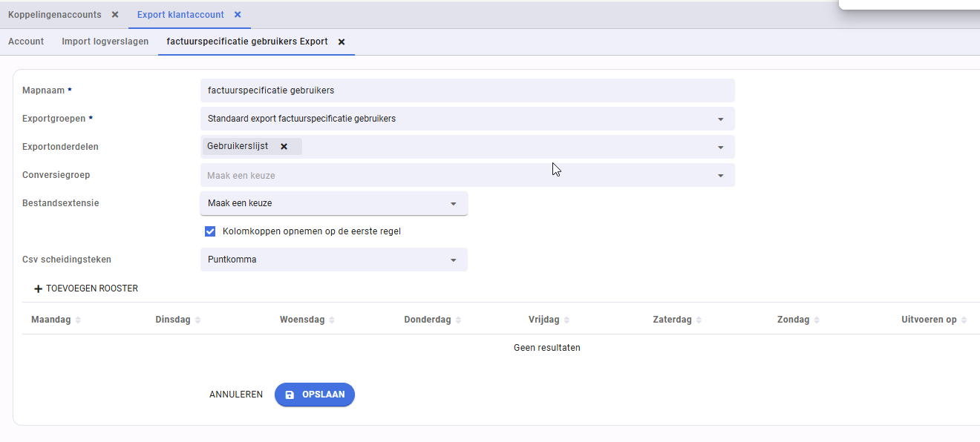Sort by the Dinsdag column
The width and height of the screenshot is (980, 442).
click(197, 320)
